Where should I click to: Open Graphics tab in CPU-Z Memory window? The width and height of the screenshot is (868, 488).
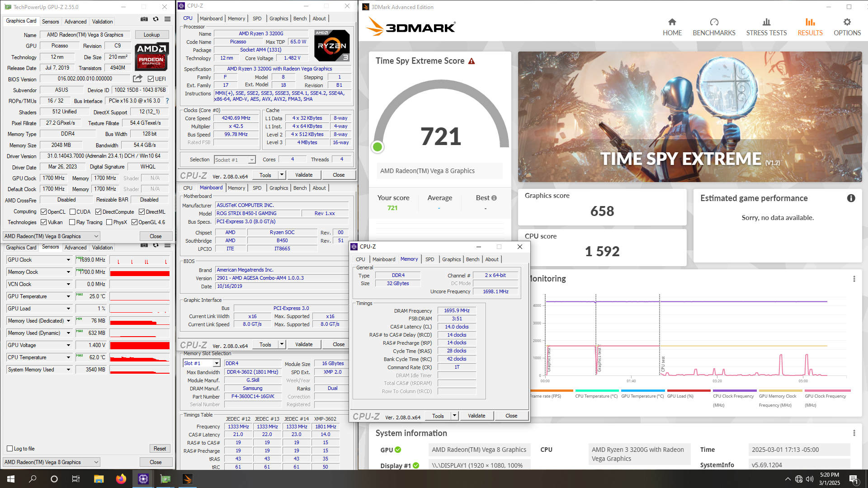(452, 259)
